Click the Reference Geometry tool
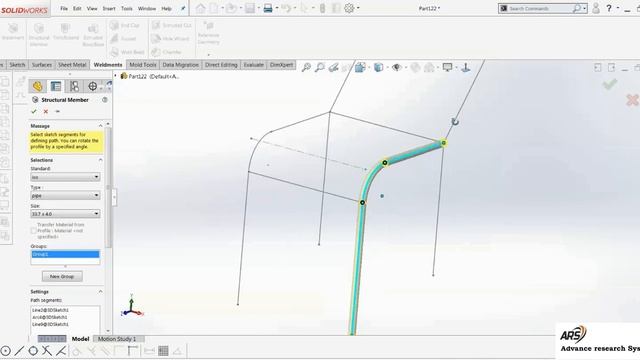Screen dimensions: 640x360 208,33
